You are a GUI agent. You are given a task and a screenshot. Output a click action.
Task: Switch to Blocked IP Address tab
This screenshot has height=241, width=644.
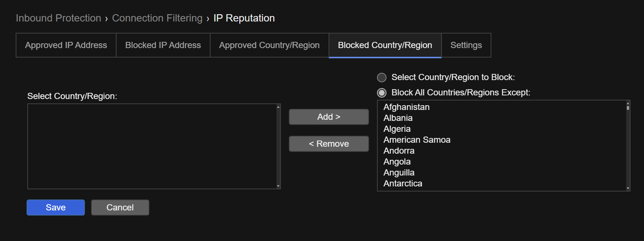click(x=163, y=45)
